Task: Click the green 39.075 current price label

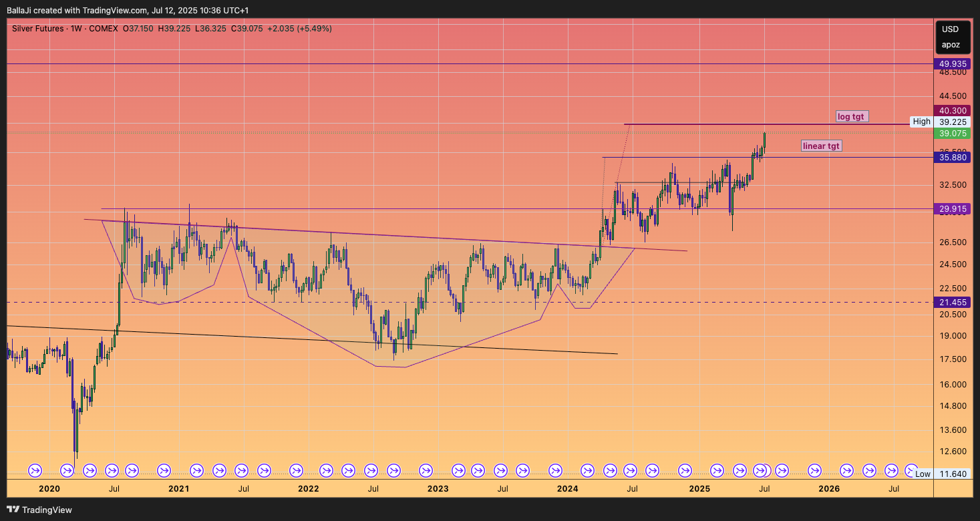Action: point(953,134)
